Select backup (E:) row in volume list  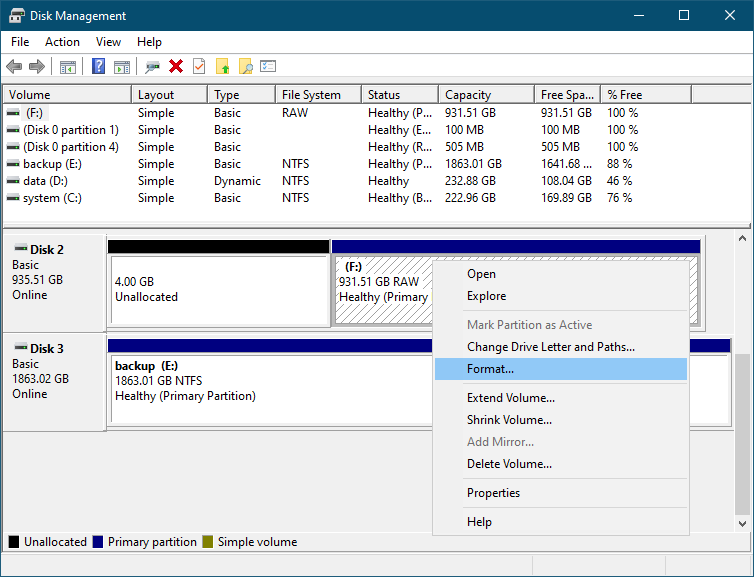[347, 164]
